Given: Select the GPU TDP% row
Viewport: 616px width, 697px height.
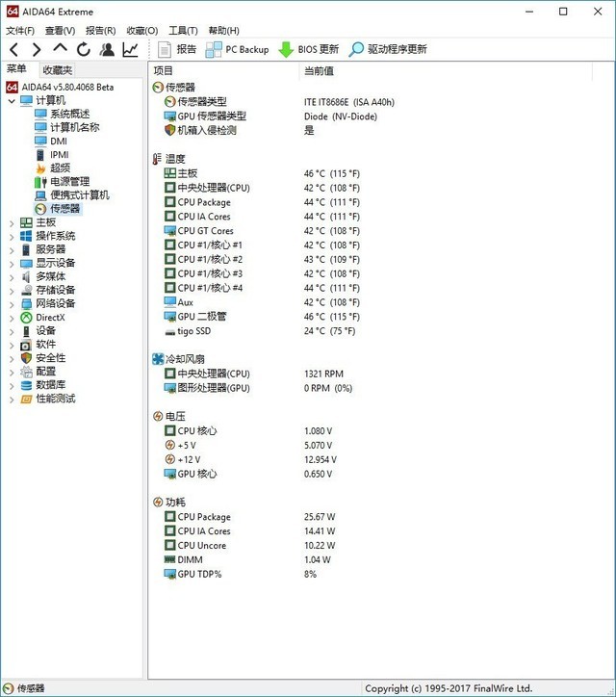Looking at the screenshot, I should 241,575.
